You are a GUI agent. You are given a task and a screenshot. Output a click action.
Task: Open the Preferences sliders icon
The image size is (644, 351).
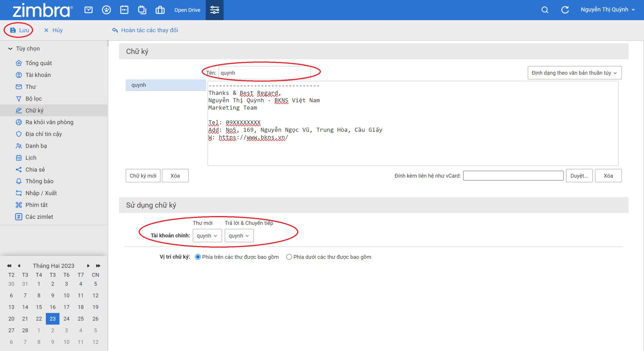click(x=215, y=10)
